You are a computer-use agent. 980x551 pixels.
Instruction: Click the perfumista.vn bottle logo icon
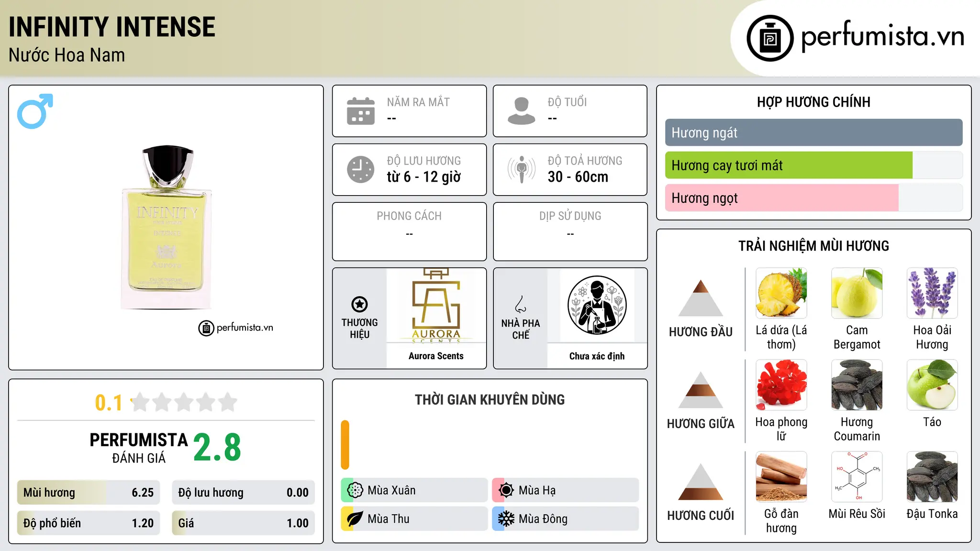pos(770,38)
